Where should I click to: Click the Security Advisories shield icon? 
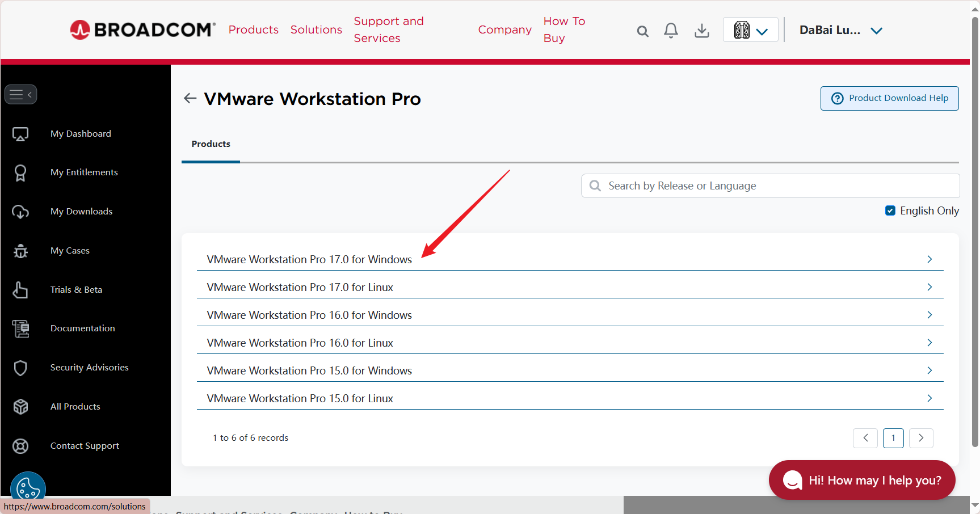coord(20,368)
